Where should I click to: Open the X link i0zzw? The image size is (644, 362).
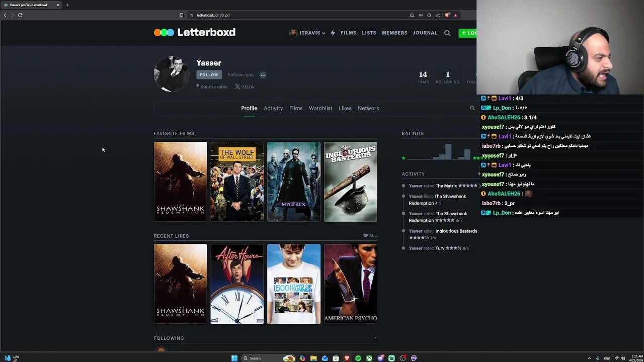[245, 86]
